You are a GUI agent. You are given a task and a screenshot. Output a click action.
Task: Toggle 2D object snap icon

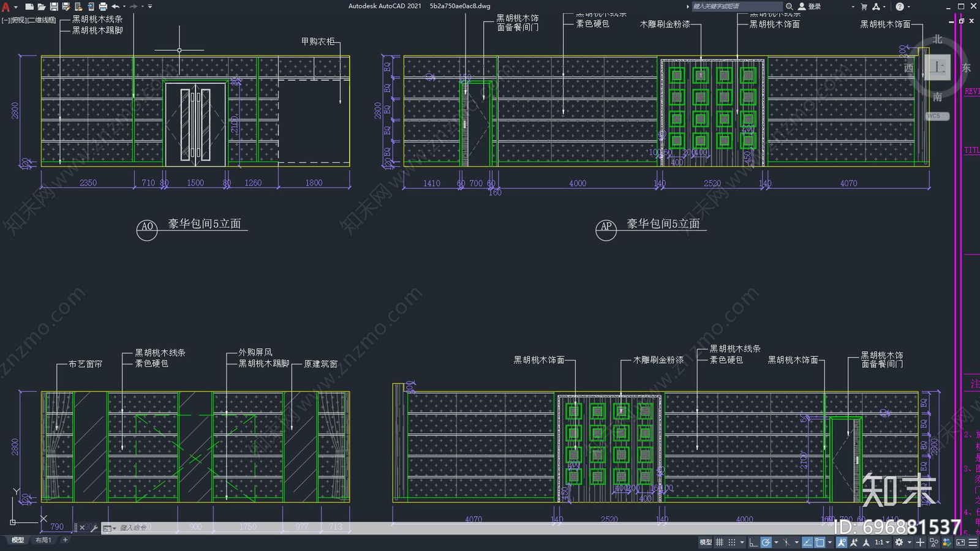coord(820,542)
